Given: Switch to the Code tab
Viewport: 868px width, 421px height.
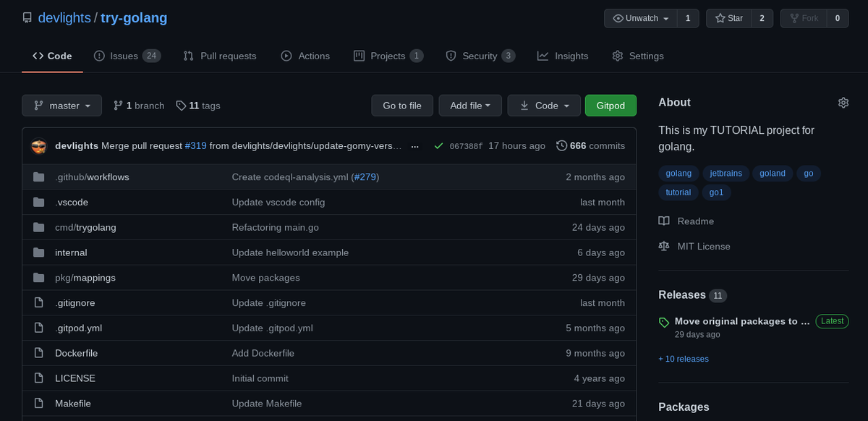Looking at the screenshot, I should (x=52, y=56).
